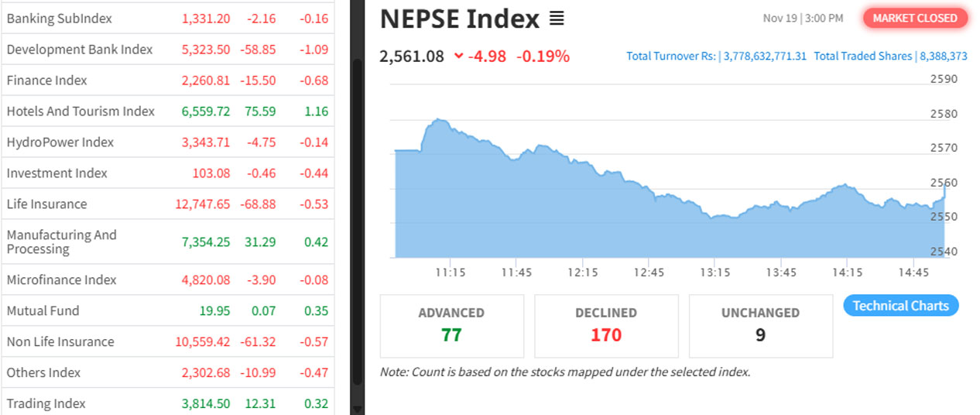Screen dimensions: 980x415
Task: Click the chart at the 13:15 mark
Action: 714,232
